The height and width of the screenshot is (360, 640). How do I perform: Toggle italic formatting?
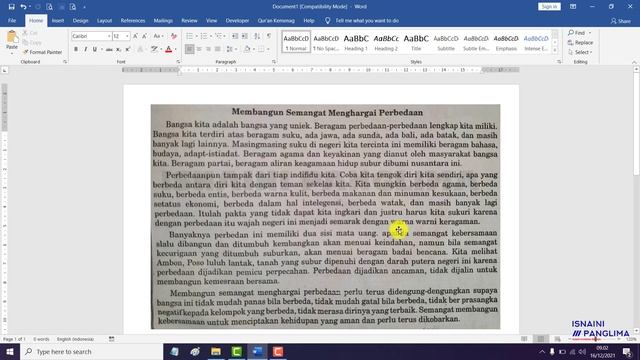click(85, 49)
